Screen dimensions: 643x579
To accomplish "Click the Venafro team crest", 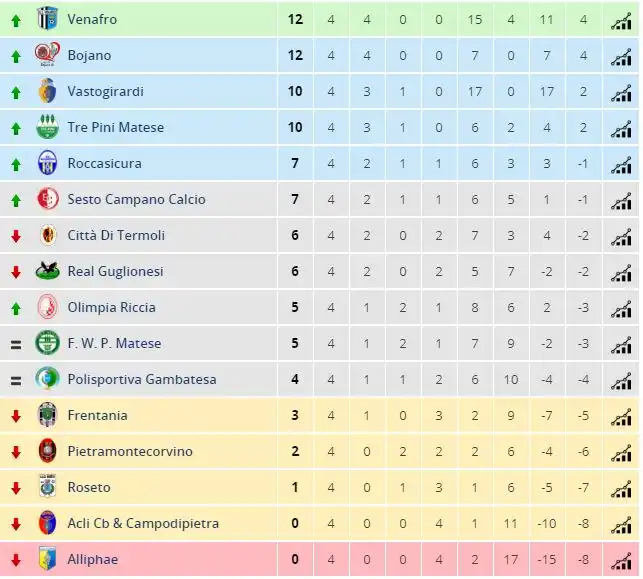I will 47,18.
